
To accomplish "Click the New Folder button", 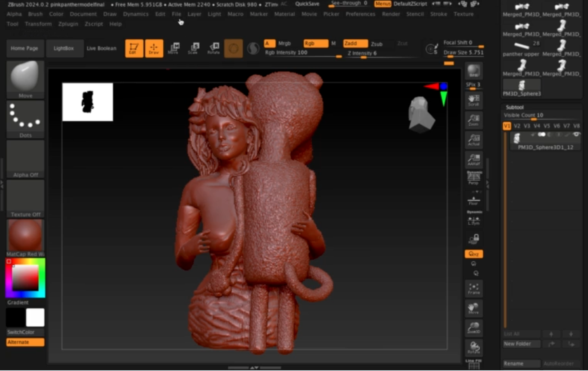I will (522, 344).
